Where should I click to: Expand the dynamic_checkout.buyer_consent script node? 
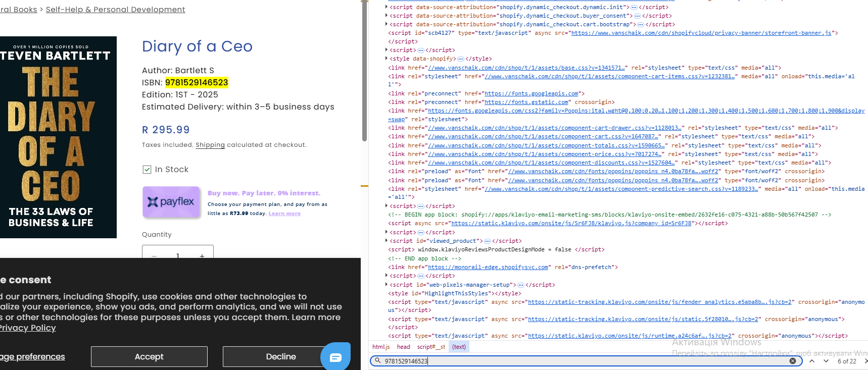click(x=387, y=16)
